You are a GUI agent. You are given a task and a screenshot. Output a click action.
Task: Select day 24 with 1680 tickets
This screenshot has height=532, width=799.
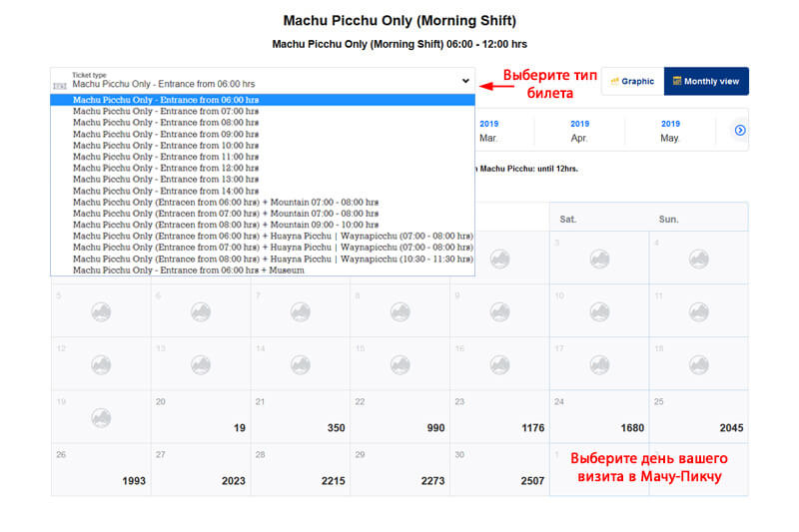point(599,416)
